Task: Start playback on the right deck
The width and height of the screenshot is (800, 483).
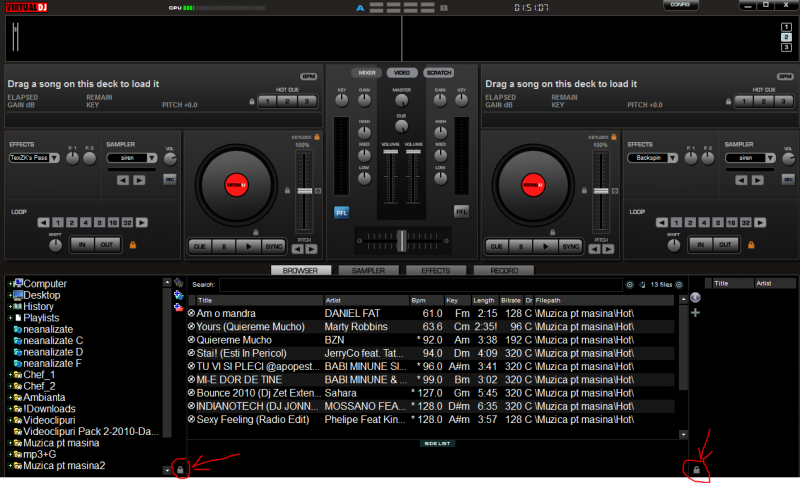Action: pyautogui.click(x=545, y=246)
